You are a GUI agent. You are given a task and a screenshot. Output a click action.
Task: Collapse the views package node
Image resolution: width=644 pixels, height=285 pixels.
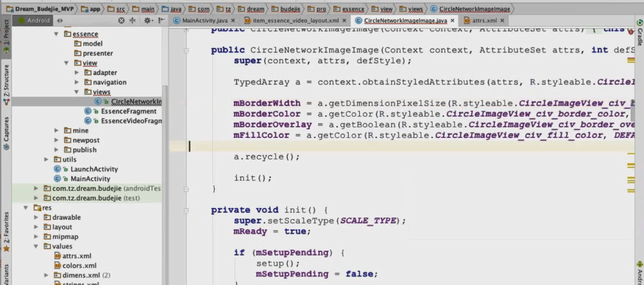coord(76,92)
